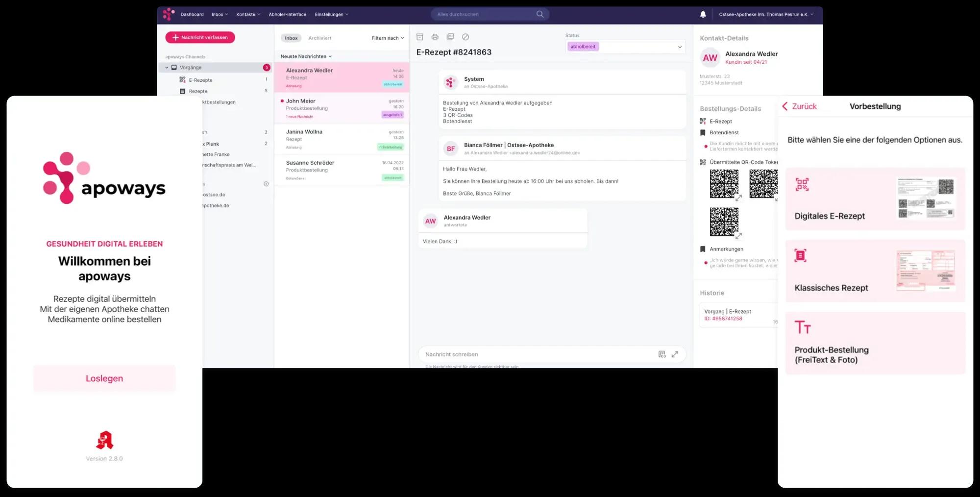980x497 pixels.
Task: Go back with the Zurück link
Action: point(799,106)
